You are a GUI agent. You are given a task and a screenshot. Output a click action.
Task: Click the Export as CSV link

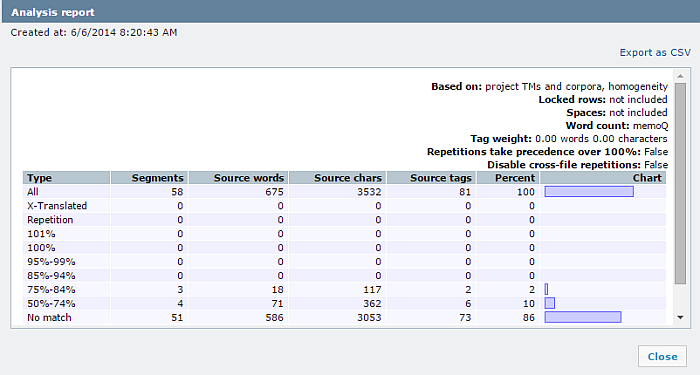655,53
